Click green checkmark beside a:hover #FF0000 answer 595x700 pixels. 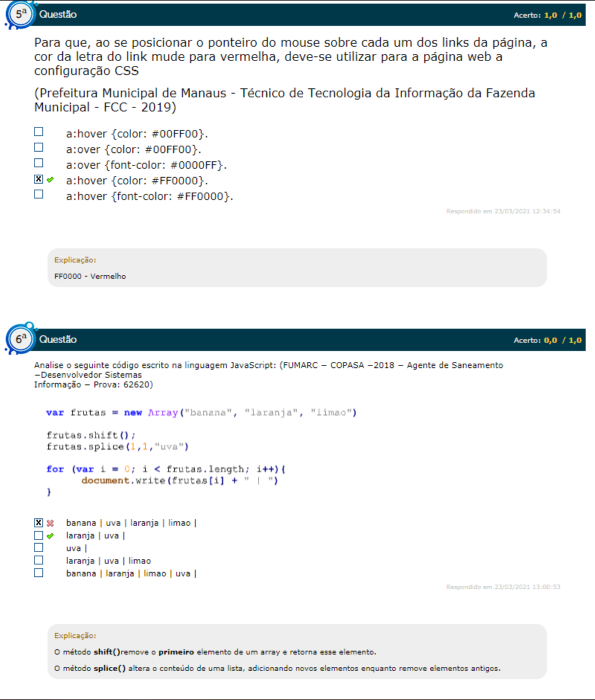pyautogui.click(x=50, y=180)
